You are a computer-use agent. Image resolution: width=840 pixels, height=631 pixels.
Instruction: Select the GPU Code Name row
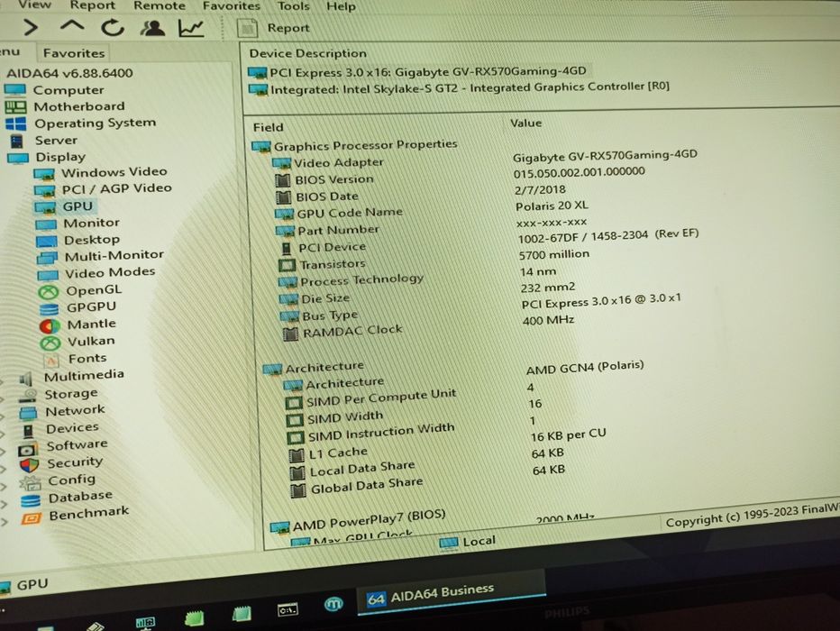tap(432, 210)
